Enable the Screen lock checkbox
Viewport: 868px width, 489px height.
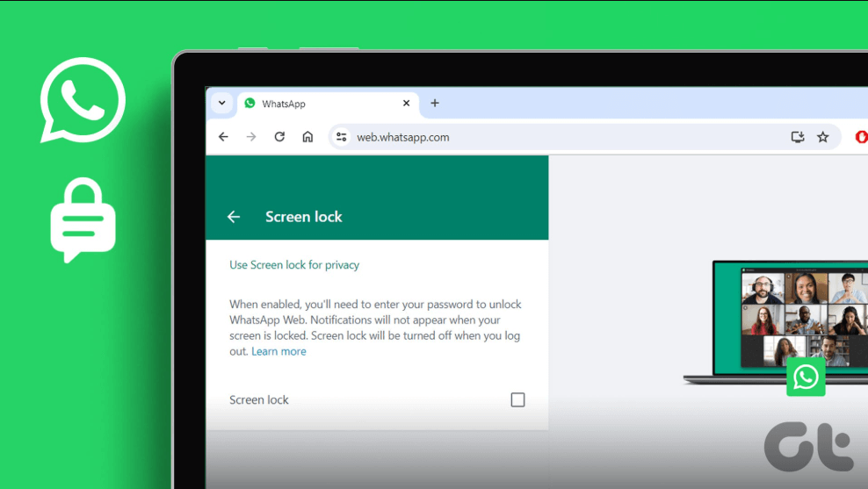(x=517, y=399)
